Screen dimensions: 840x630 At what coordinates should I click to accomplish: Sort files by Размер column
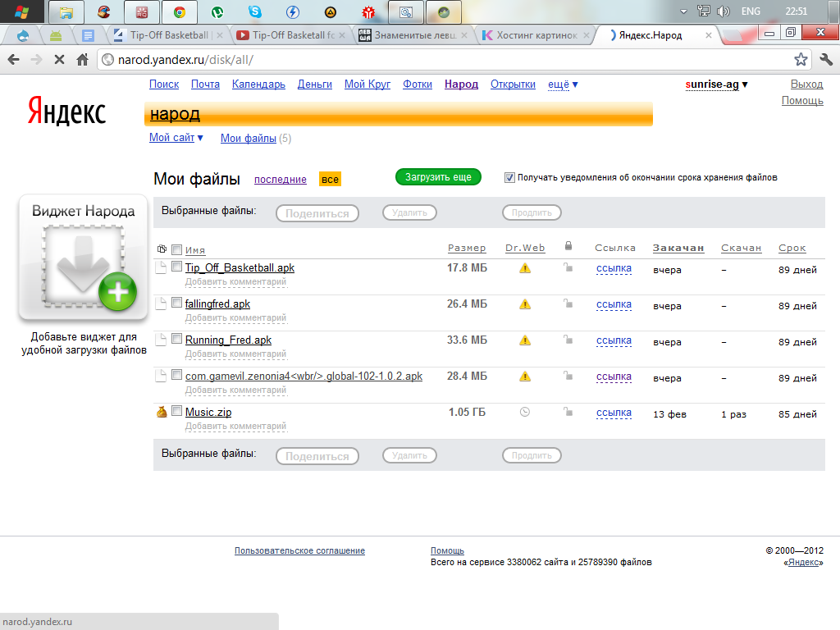[467, 248]
